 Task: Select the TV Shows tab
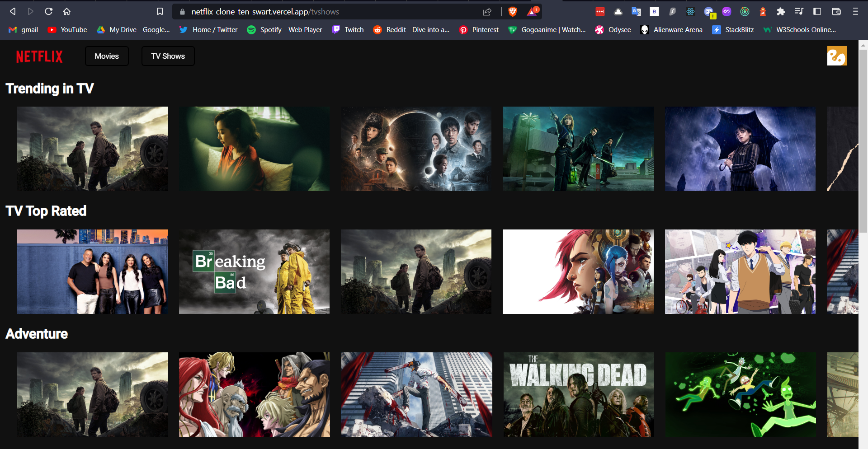[x=168, y=56]
